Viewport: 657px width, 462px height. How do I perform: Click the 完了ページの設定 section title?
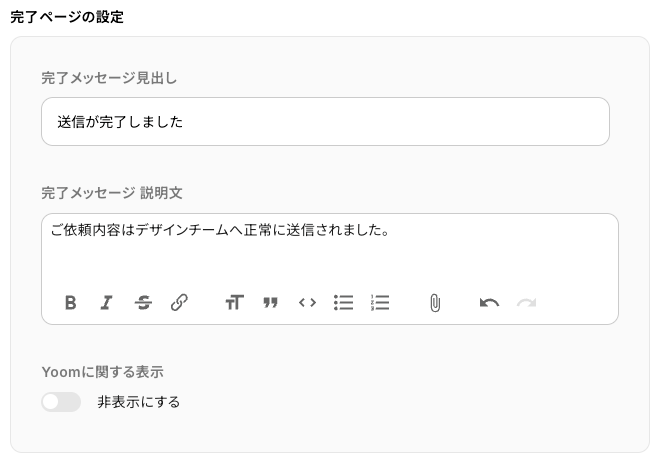(67, 16)
